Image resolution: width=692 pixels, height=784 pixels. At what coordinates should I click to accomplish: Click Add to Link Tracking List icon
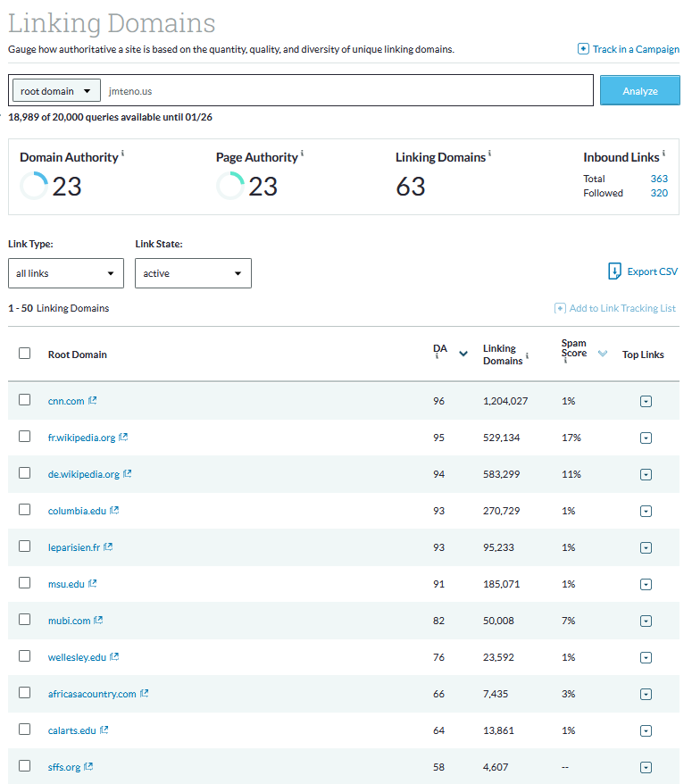click(560, 308)
